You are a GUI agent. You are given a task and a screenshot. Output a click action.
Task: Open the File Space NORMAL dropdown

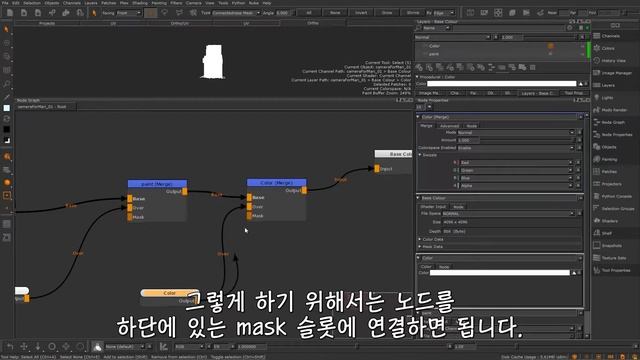click(509, 213)
